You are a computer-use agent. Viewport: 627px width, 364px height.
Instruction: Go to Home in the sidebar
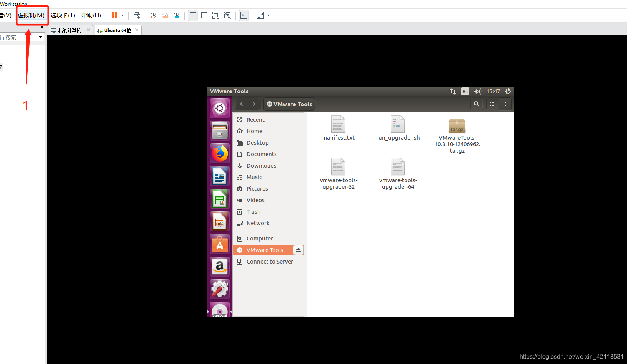coord(268,131)
